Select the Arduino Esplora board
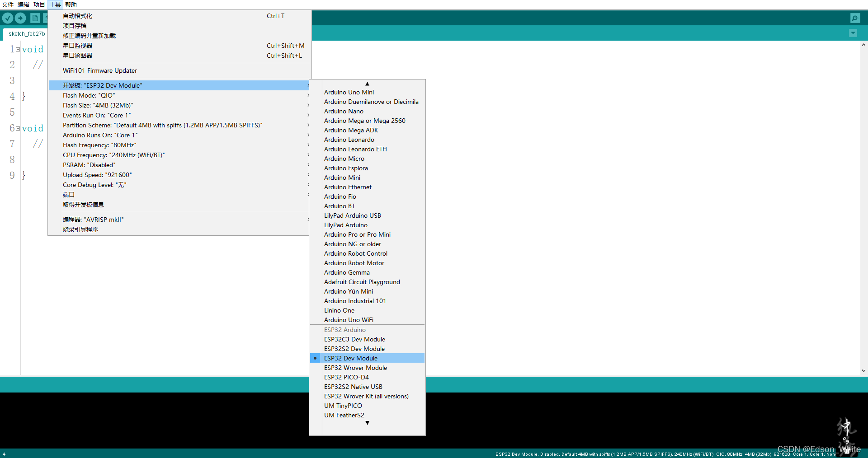Image resolution: width=868 pixels, height=458 pixels. pyautogui.click(x=367, y=168)
